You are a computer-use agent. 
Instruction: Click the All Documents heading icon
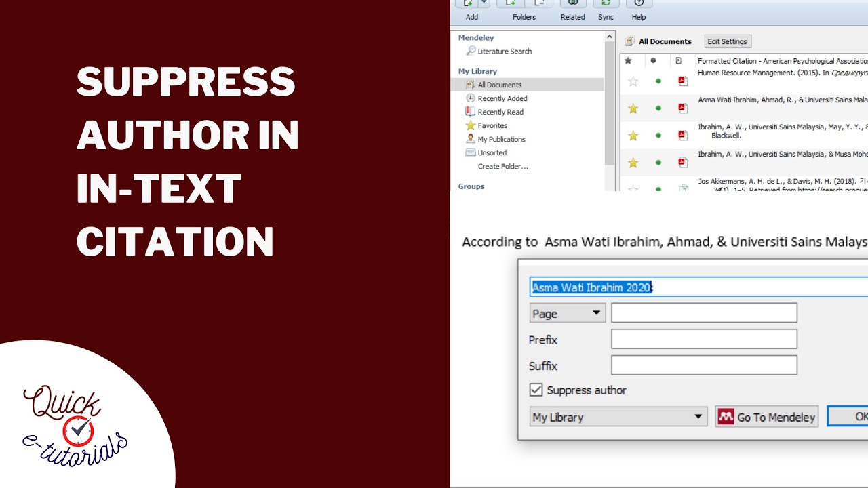pos(630,41)
